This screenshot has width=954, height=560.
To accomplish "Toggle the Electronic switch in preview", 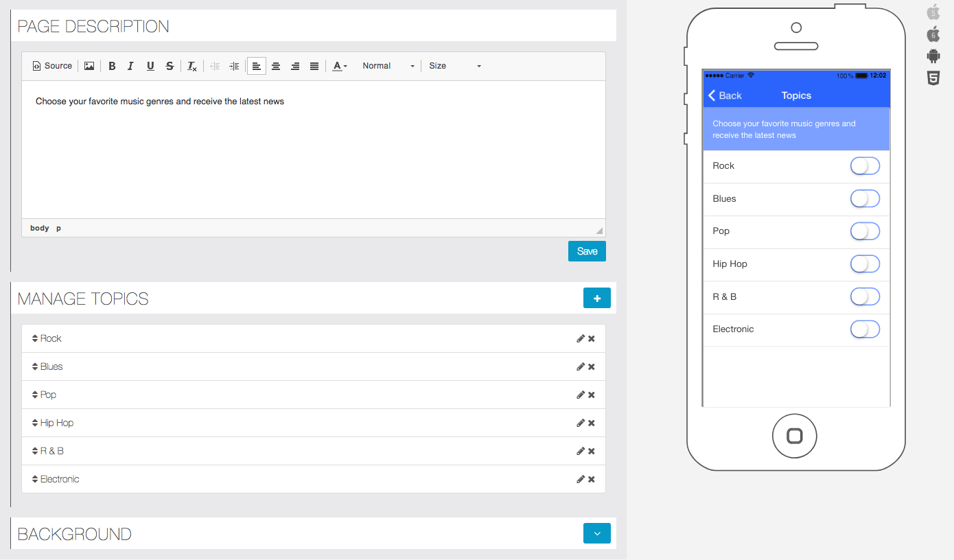I will pos(865,329).
